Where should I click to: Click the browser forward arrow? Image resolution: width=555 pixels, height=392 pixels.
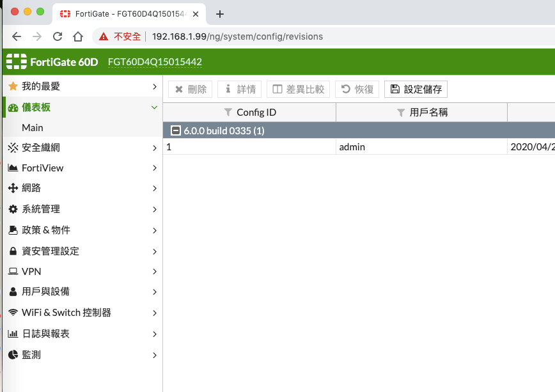click(37, 36)
